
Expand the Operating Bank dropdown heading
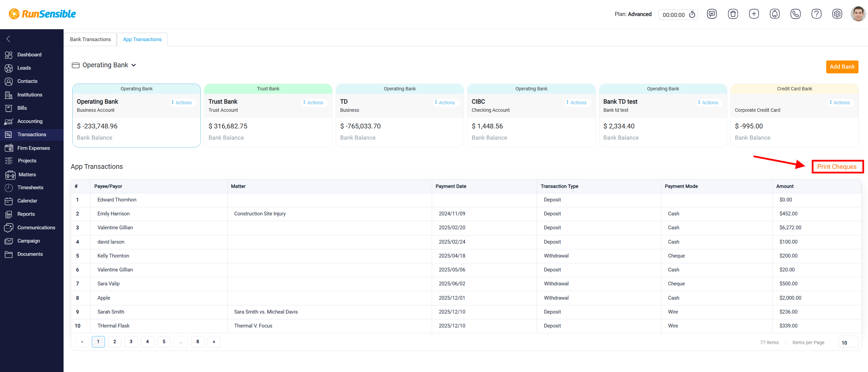[x=104, y=65]
